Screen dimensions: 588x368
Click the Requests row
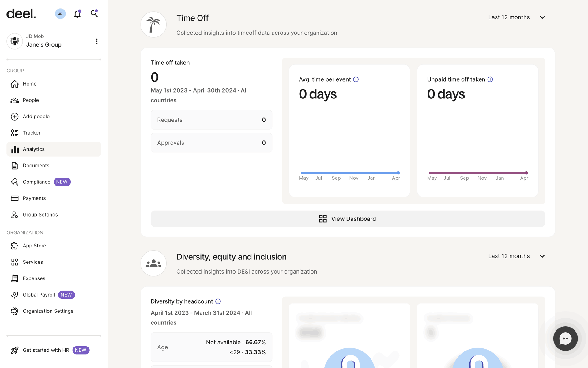point(211,120)
